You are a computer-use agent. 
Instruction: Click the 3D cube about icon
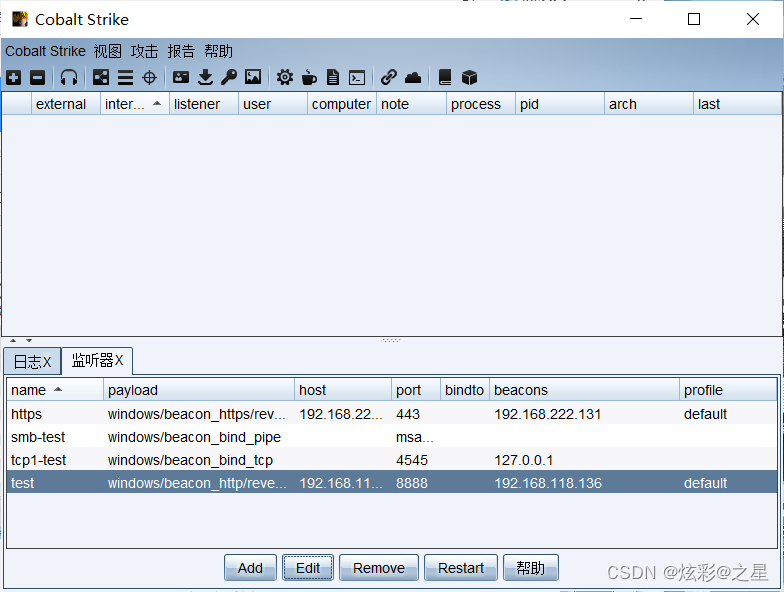pos(469,77)
